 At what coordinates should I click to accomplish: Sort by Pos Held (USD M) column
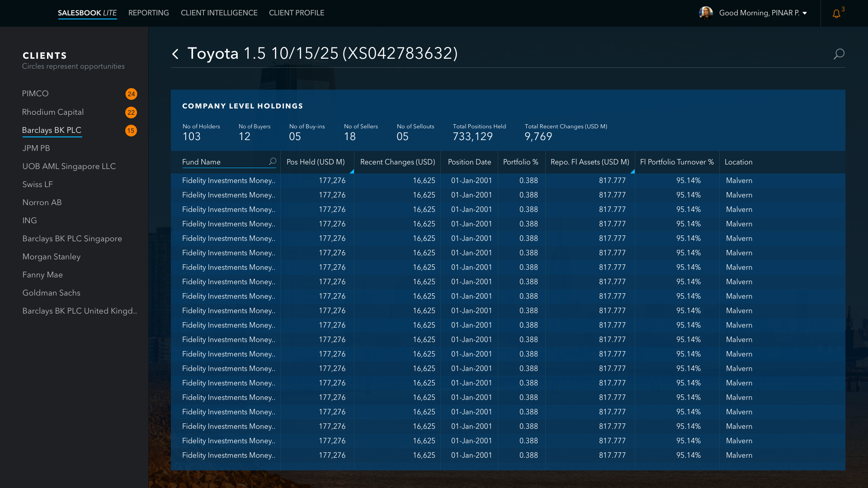pyautogui.click(x=316, y=162)
